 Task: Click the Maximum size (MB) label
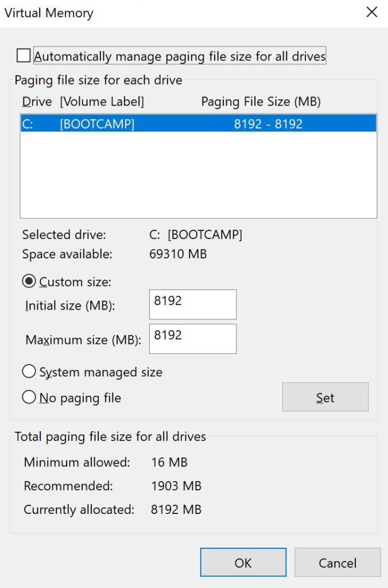point(83,340)
